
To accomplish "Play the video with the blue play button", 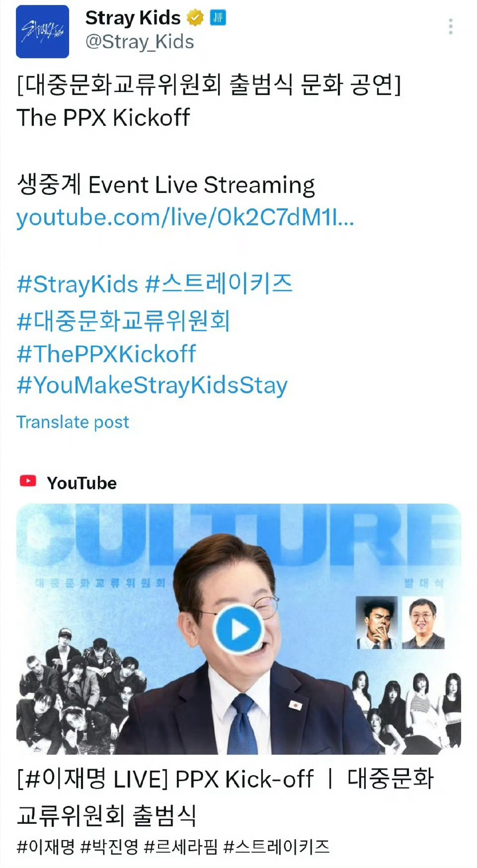I will pyautogui.click(x=239, y=629).
